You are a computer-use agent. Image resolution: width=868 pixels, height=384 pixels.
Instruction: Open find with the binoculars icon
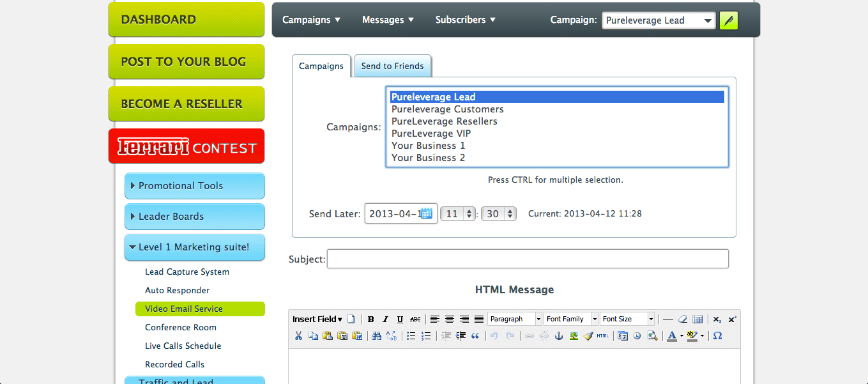376,335
